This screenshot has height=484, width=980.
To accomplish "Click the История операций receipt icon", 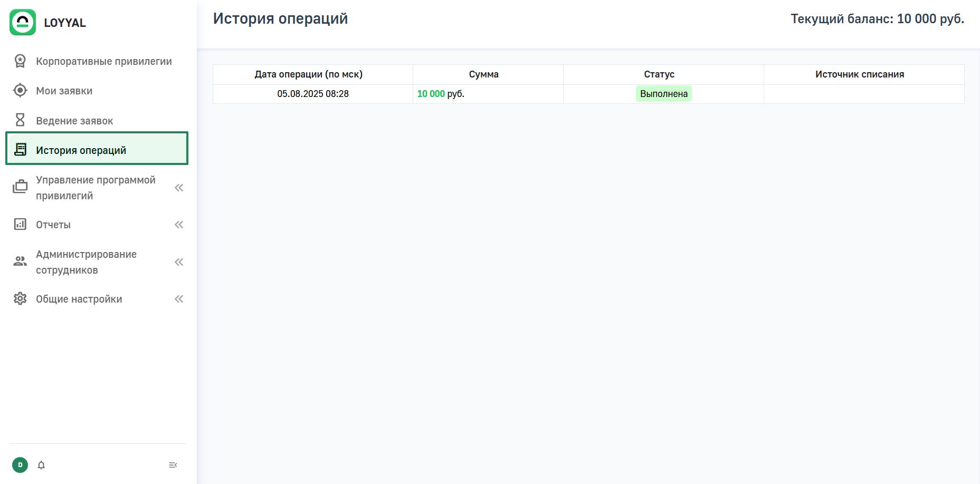I will tap(20, 150).
